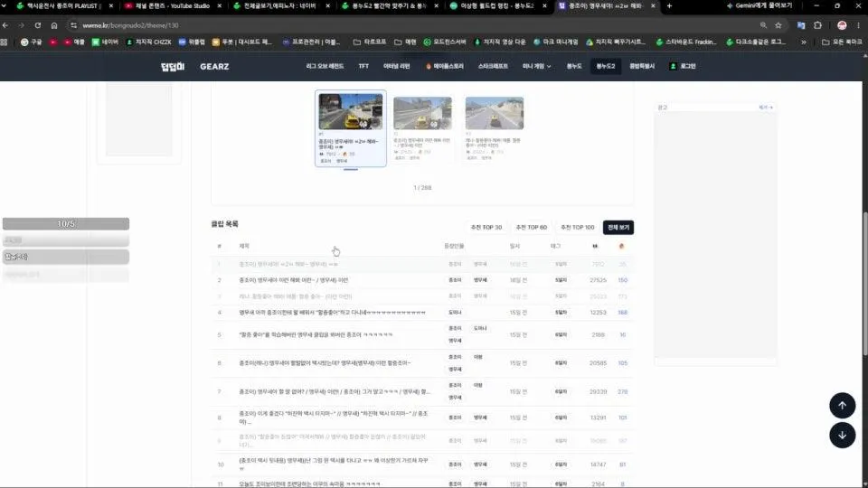Select the third clip thumbnail in carousel
This screenshot has height=488, width=868.
(495, 114)
